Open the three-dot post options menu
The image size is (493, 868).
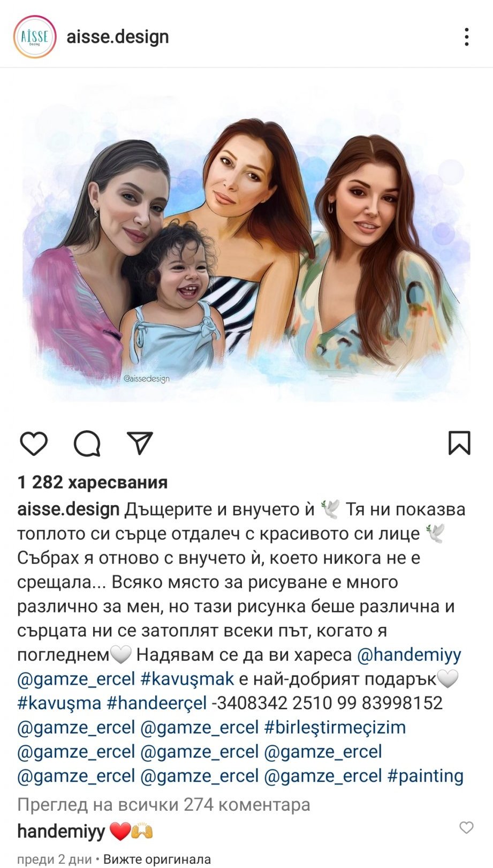[467, 37]
